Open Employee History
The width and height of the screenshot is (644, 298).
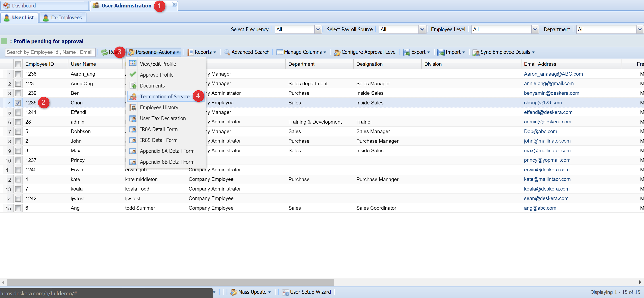(159, 107)
